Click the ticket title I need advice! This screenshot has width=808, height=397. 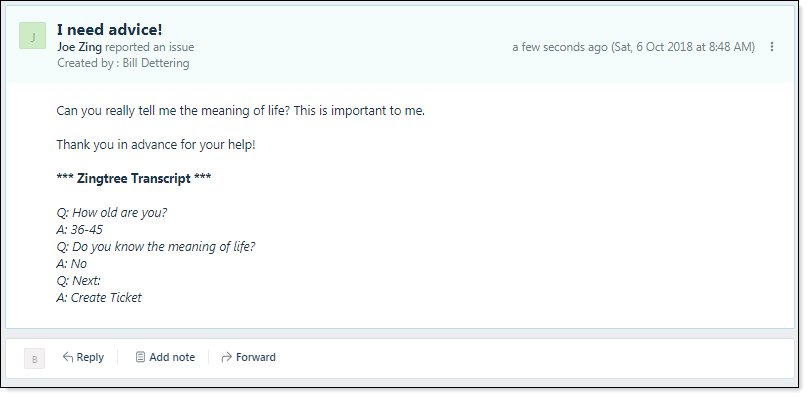coord(109,29)
